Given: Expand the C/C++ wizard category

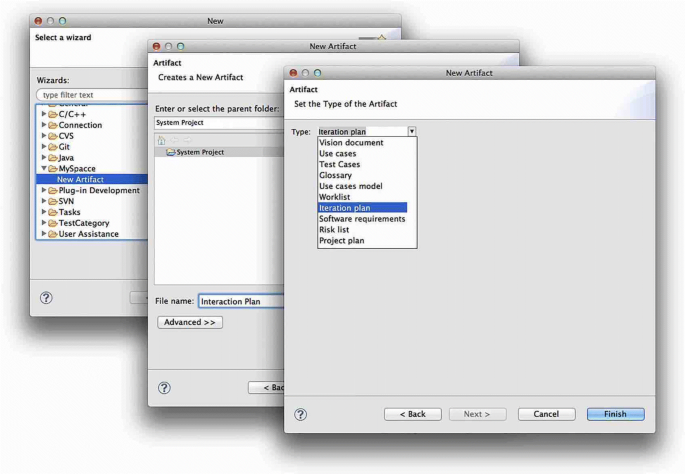Looking at the screenshot, I should pyautogui.click(x=43, y=114).
